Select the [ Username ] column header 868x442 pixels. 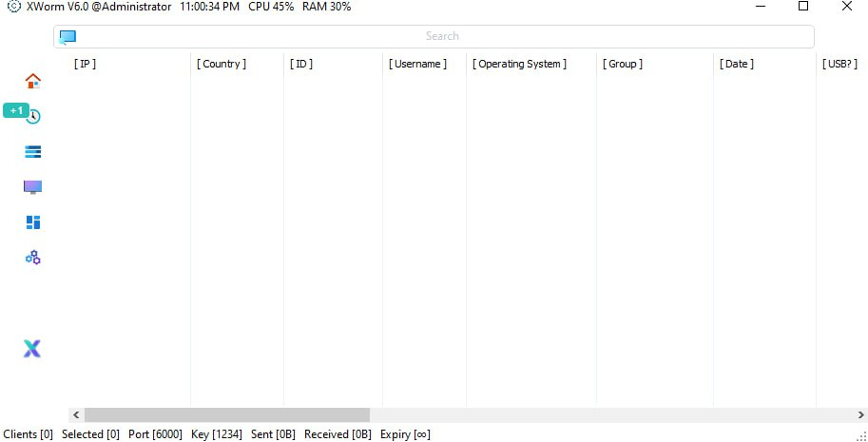[417, 64]
